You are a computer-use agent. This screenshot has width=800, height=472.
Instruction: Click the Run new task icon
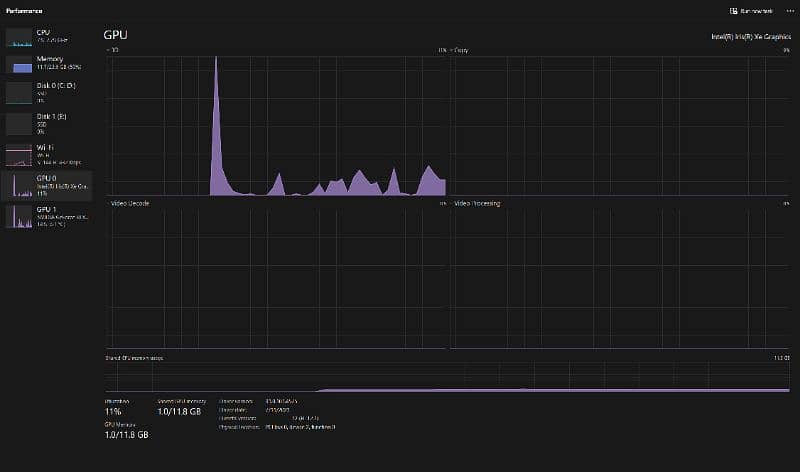[734, 11]
